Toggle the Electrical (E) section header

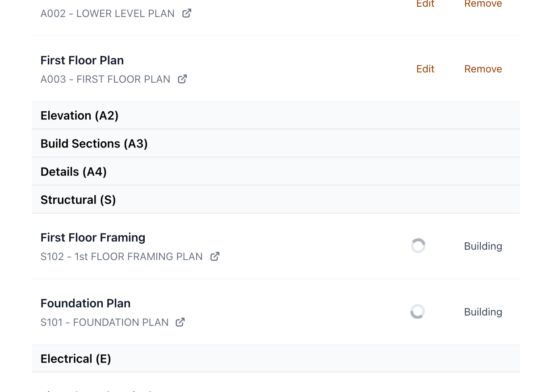76,359
